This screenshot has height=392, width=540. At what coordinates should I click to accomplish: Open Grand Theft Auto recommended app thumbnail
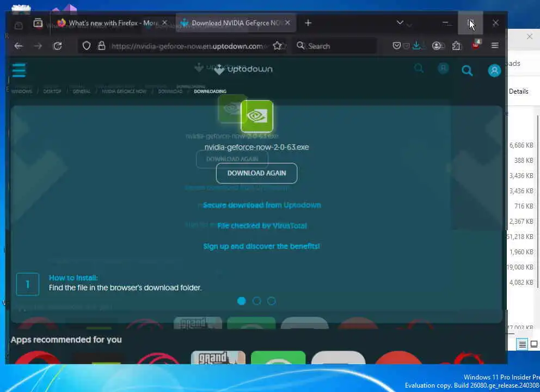click(218, 358)
